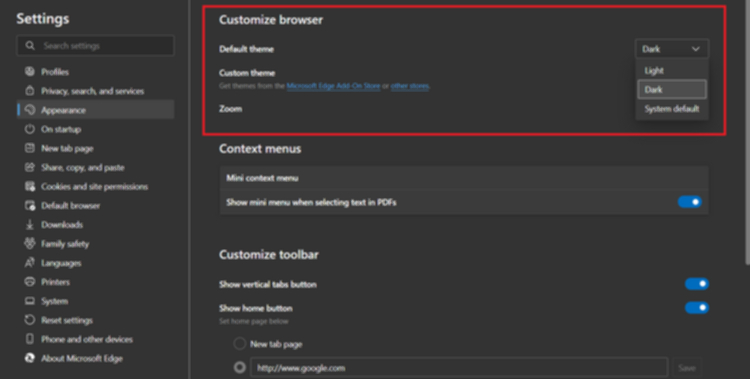Turn off the Show home button switch
The height and width of the screenshot is (379, 750).
(696, 307)
